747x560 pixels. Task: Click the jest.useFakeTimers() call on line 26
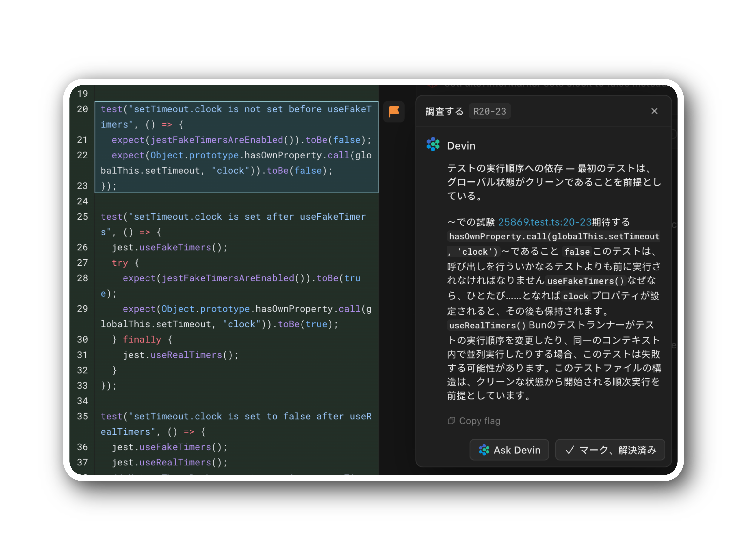click(169, 247)
